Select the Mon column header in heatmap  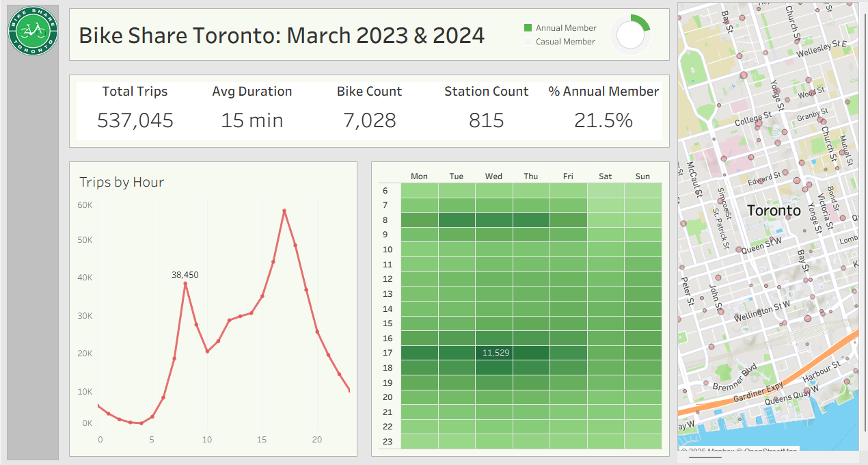419,176
